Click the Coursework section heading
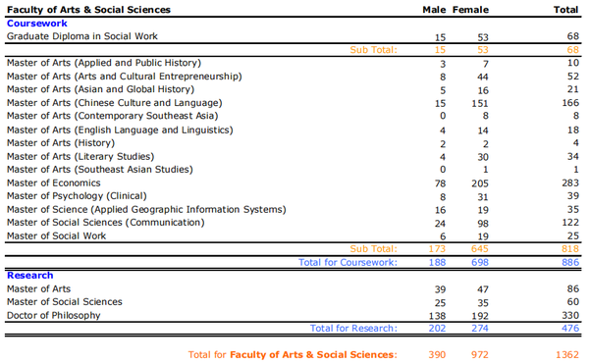Screen dimensions: 589x364 click(x=37, y=24)
